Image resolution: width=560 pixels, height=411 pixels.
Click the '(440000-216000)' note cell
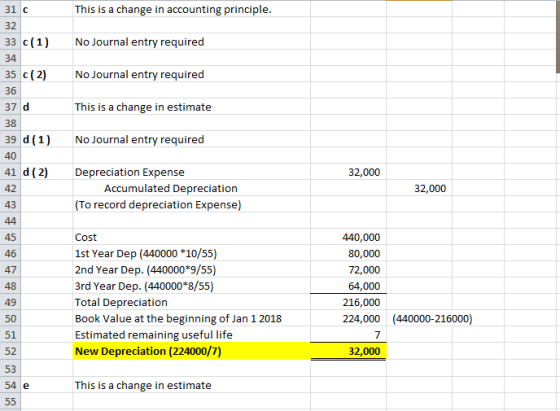tap(432, 319)
